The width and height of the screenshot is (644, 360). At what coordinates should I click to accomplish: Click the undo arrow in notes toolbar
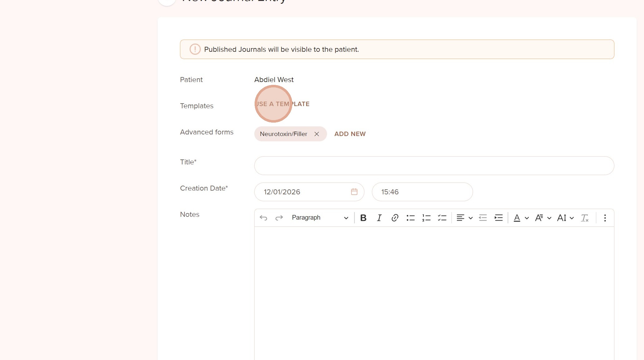pos(263,218)
